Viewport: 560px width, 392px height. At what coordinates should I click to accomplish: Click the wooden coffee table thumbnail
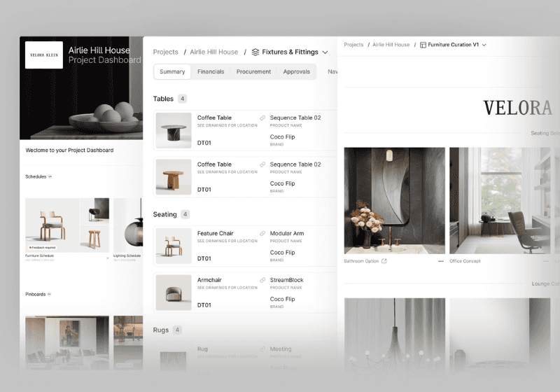pyautogui.click(x=174, y=177)
